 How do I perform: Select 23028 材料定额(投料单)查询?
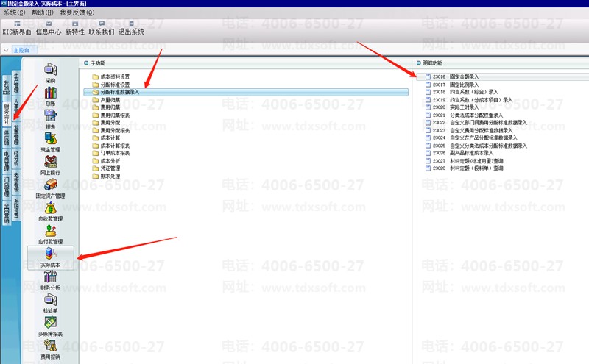[465, 168]
